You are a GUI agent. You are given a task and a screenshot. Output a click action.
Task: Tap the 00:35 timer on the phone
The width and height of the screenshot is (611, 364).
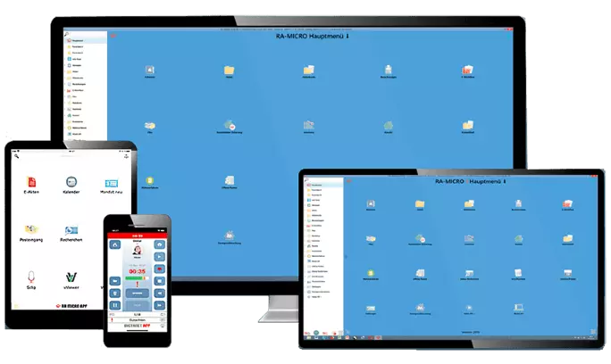[x=138, y=271]
